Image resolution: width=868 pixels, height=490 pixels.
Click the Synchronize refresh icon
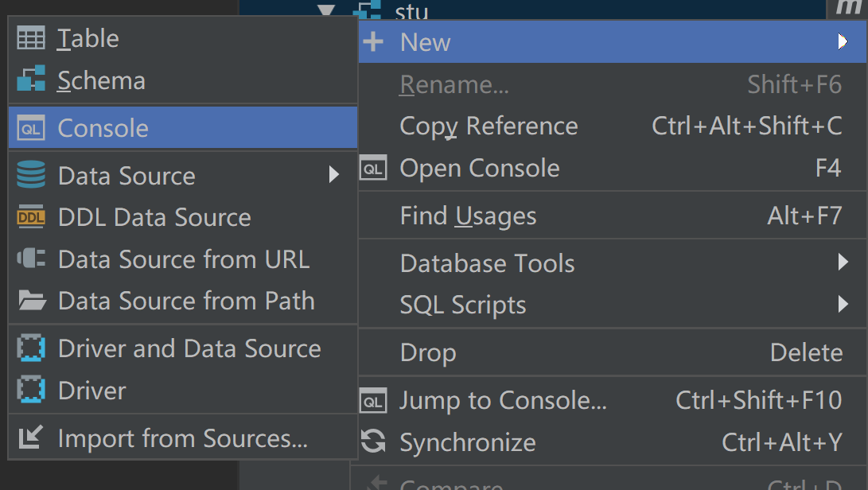373,441
